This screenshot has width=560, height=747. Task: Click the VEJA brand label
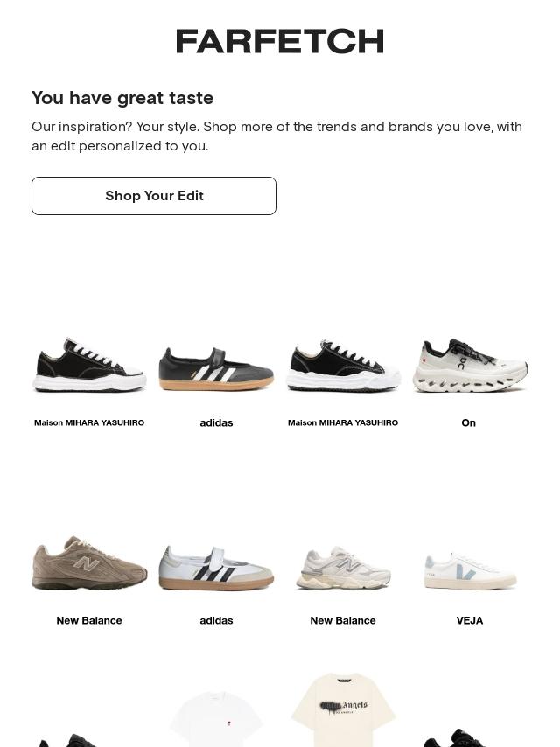pos(470,620)
